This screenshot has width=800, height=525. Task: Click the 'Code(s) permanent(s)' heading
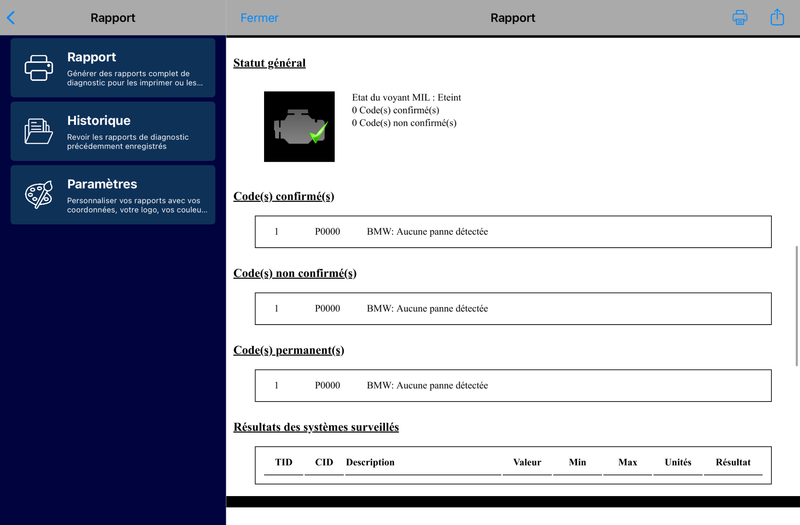click(x=289, y=351)
